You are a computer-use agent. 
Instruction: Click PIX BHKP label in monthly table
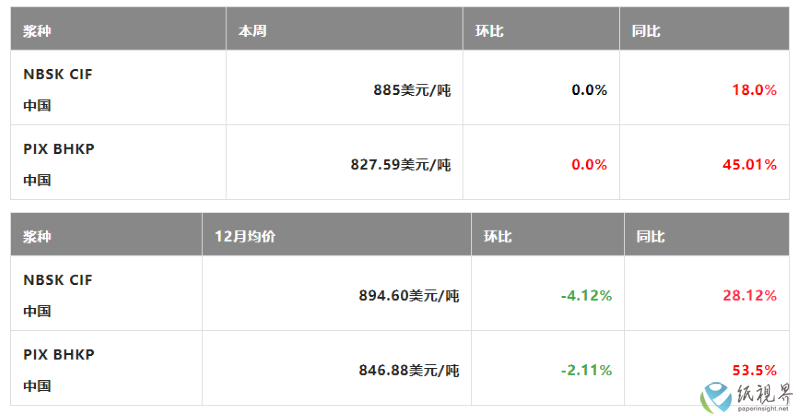click(59, 355)
